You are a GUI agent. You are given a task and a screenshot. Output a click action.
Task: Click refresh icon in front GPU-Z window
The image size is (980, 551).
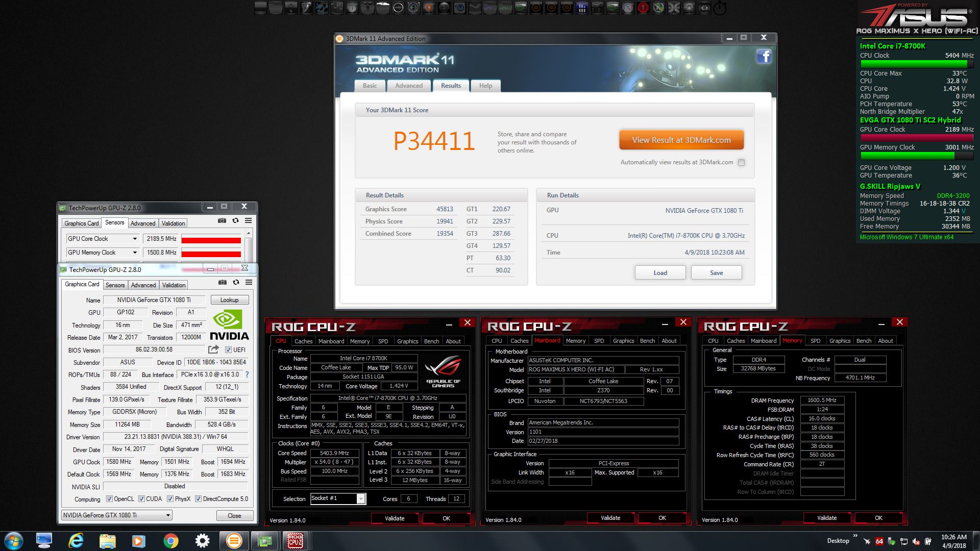[x=236, y=282]
